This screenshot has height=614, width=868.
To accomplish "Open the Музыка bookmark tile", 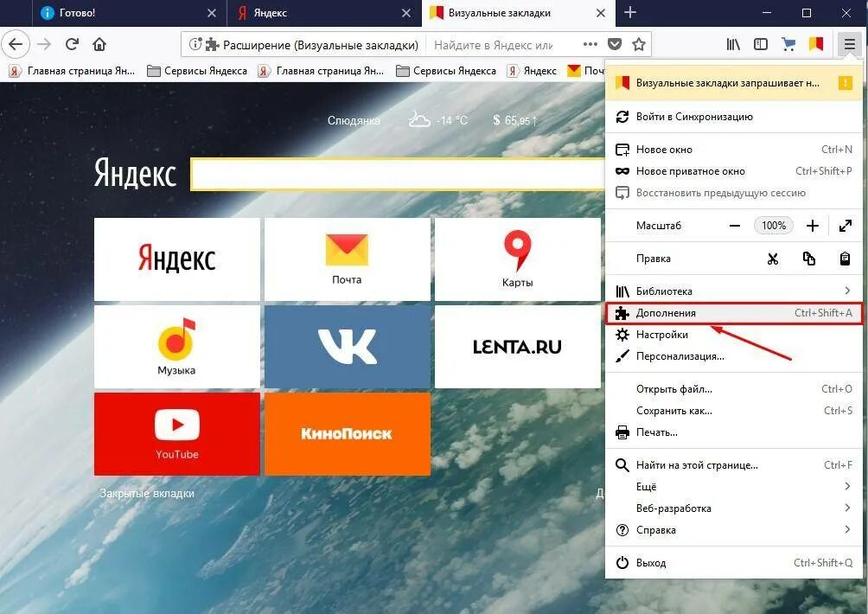I will 177,347.
